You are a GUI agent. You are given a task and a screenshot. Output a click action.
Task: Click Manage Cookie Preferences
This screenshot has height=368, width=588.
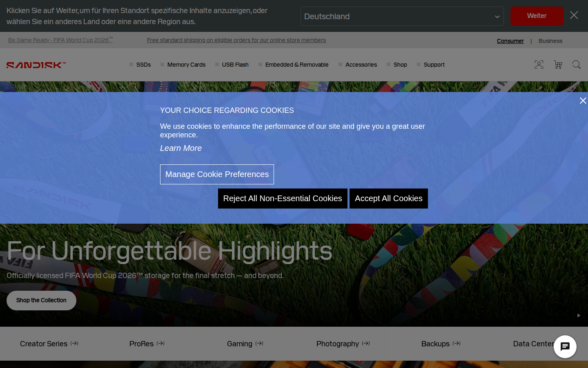coord(217,174)
